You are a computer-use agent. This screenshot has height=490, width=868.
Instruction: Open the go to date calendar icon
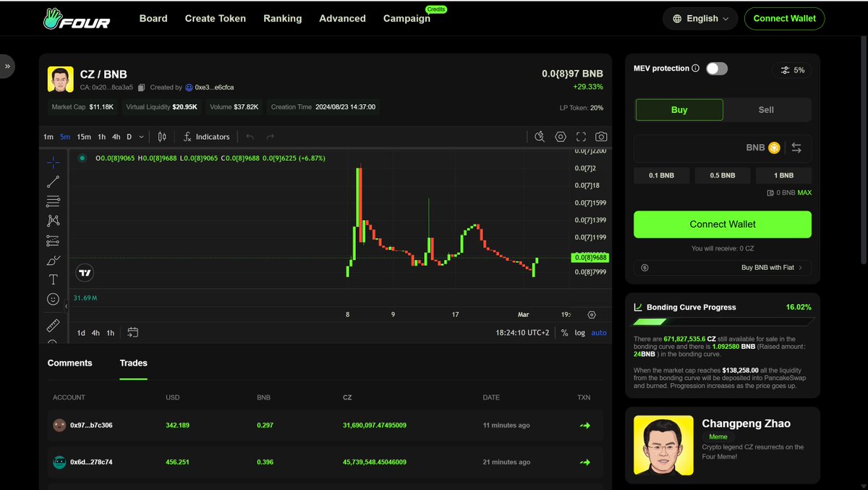click(x=132, y=333)
